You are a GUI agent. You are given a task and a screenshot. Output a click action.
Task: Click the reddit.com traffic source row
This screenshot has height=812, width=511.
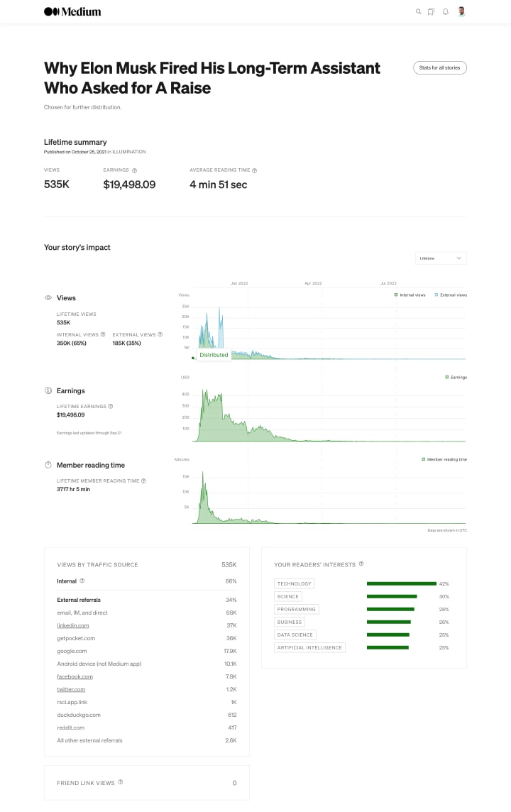(146, 728)
